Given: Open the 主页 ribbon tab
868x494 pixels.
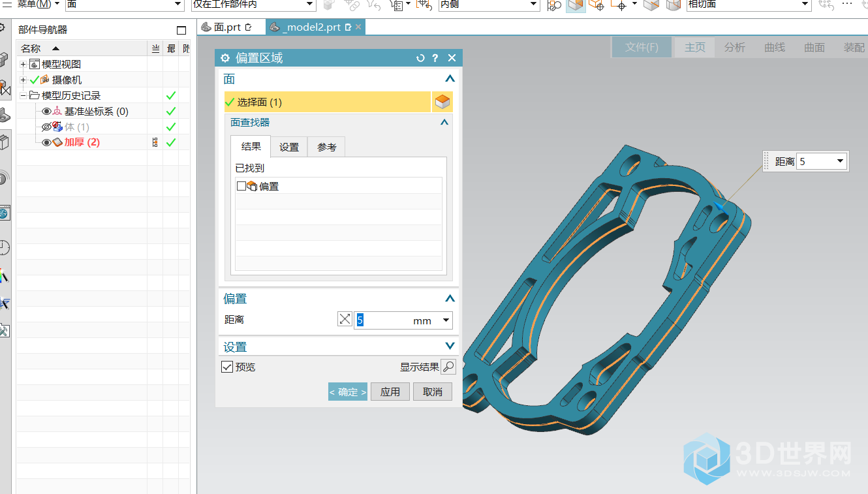Looking at the screenshot, I should point(695,47).
